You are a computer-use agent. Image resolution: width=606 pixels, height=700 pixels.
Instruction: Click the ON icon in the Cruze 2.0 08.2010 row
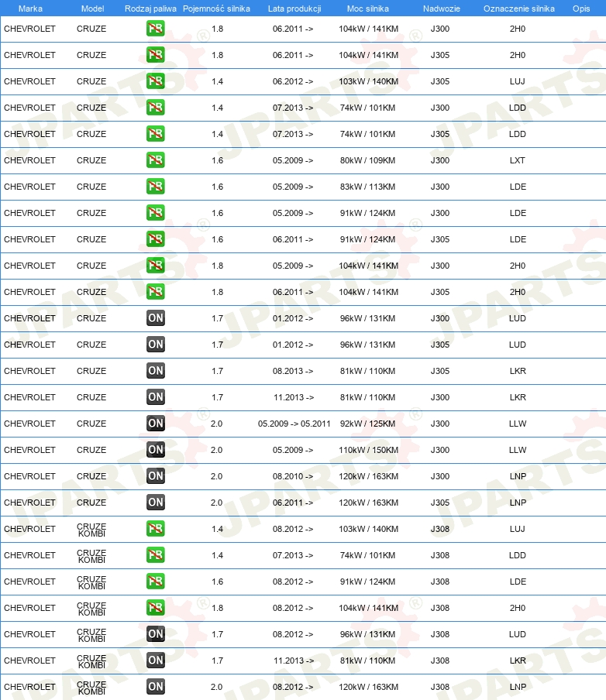click(x=156, y=476)
